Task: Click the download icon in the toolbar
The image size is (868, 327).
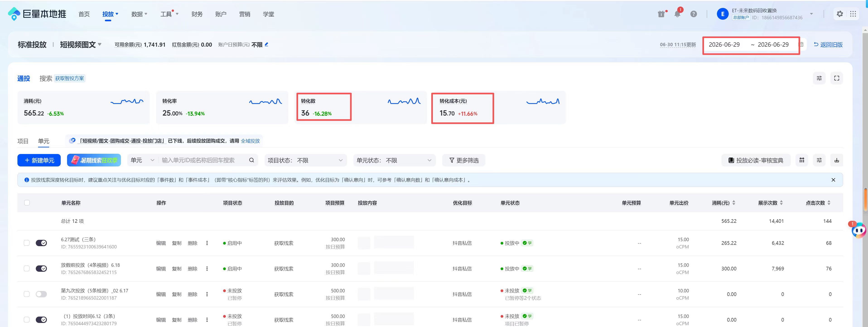Action: coord(836,160)
